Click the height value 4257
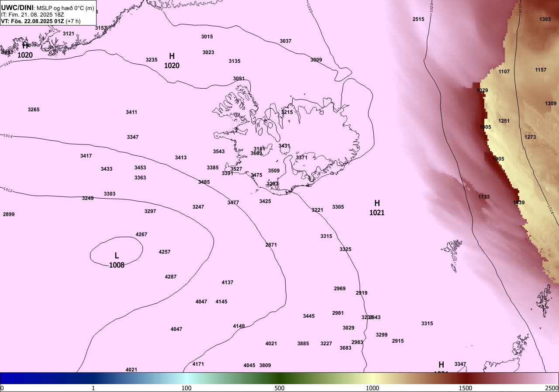 click(x=165, y=252)
